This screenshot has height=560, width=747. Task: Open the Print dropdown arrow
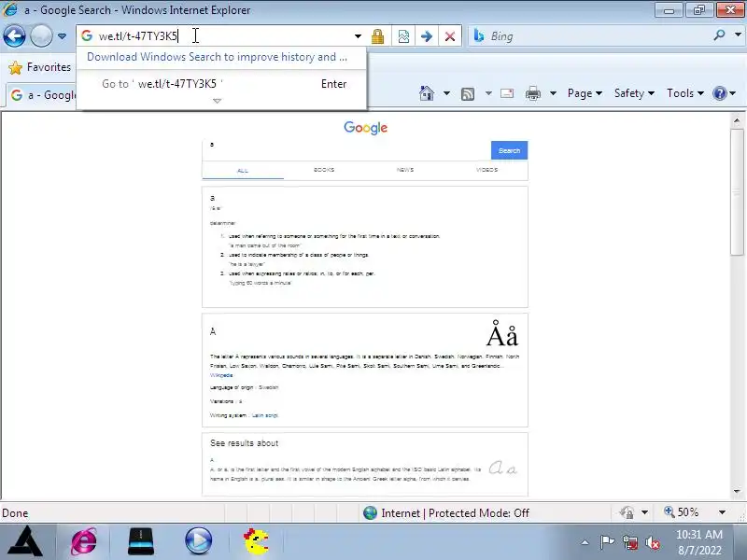click(x=553, y=93)
